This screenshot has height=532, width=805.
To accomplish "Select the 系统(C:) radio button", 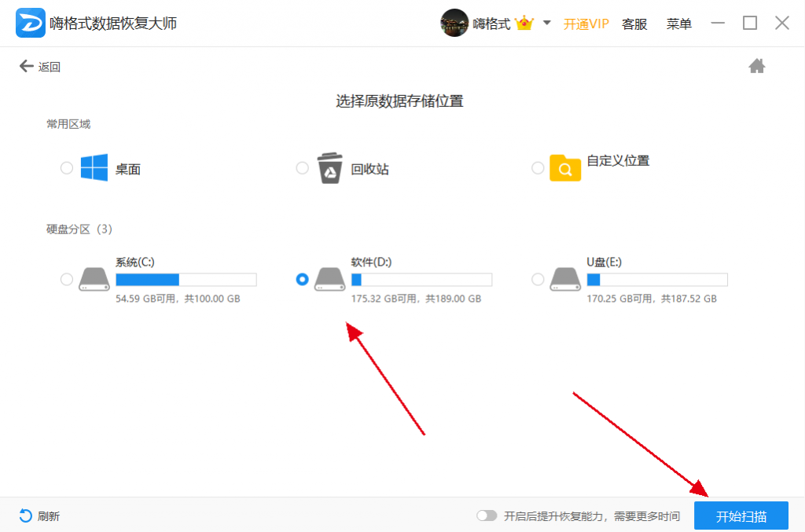I will tap(67, 279).
